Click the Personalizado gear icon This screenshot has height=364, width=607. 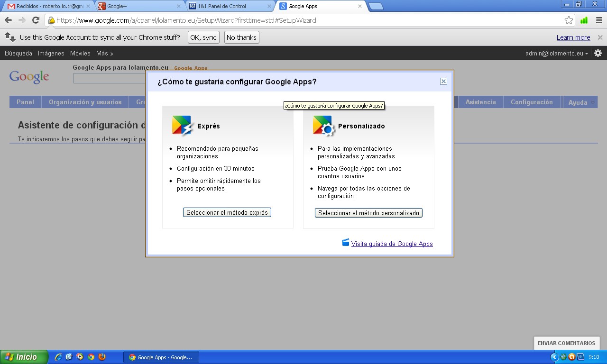(x=323, y=126)
